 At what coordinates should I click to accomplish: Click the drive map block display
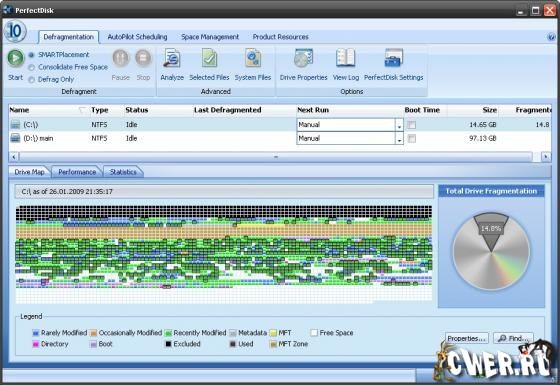click(x=224, y=254)
